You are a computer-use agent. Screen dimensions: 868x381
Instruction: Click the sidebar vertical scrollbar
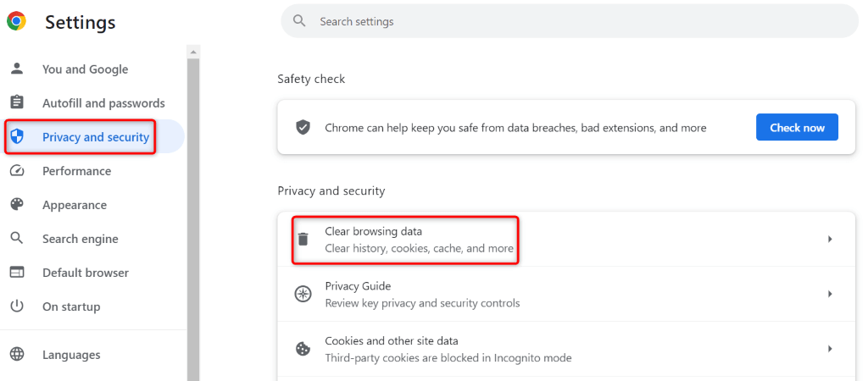pos(193,212)
